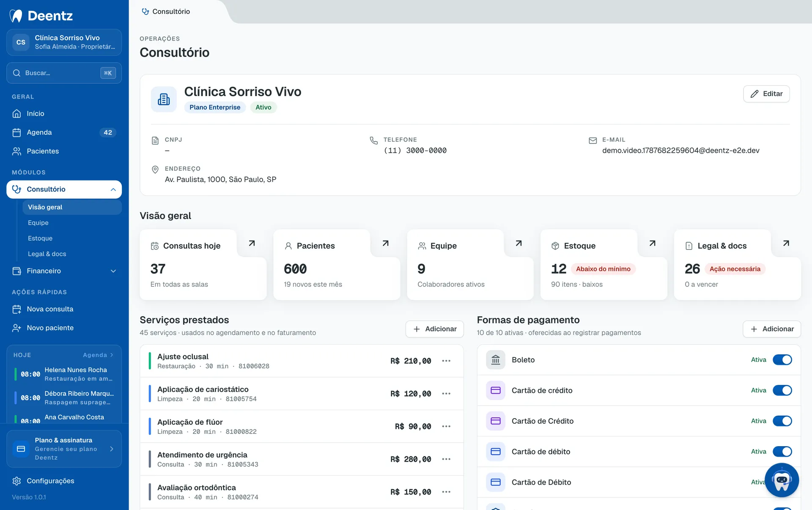Go to Equipe submenu item
The image size is (812, 510).
72,223
